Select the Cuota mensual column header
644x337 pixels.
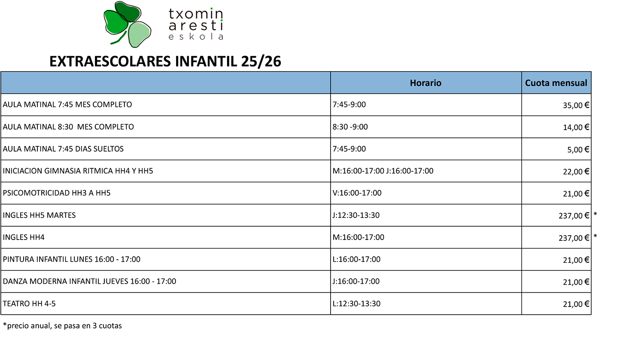click(x=556, y=83)
